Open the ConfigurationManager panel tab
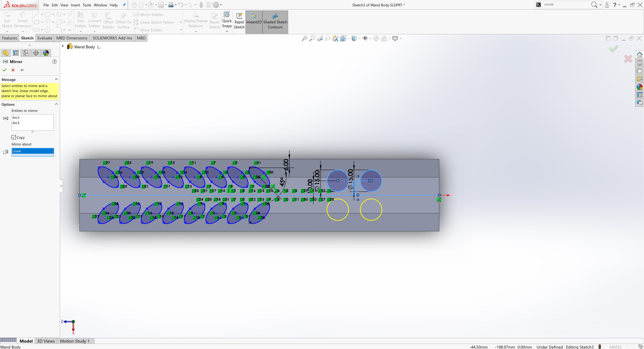The image size is (644, 349). 26,53
